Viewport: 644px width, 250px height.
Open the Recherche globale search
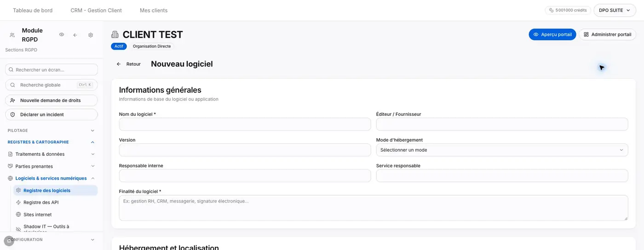[x=52, y=85]
